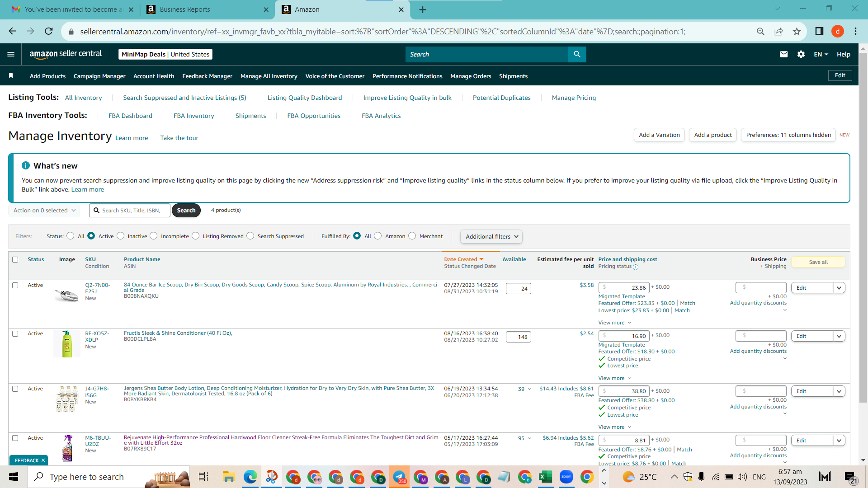868x488 pixels.
Task: Click the browser share icon
Action: [778, 31]
